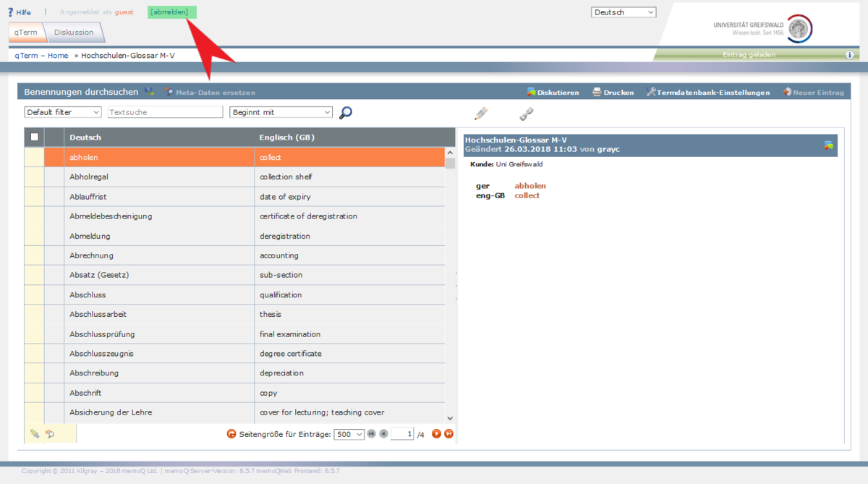Click the abmelden logout link
Image resolution: width=868 pixels, height=484 pixels.
coord(170,12)
